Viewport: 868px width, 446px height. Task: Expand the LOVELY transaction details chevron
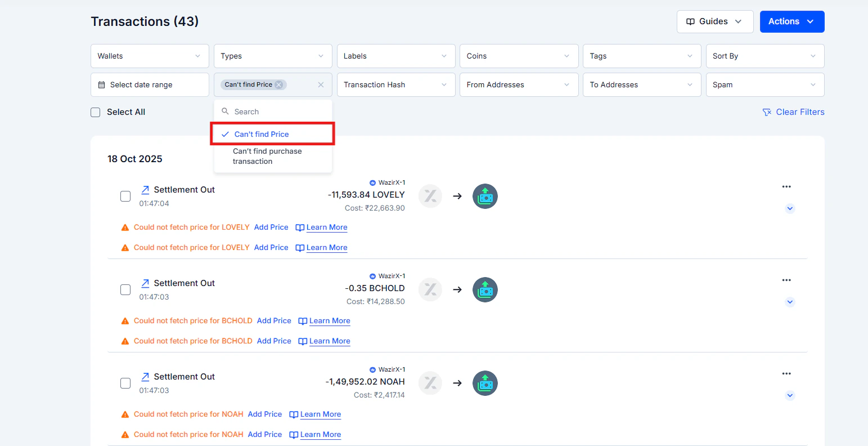pyautogui.click(x=790, y=208)
